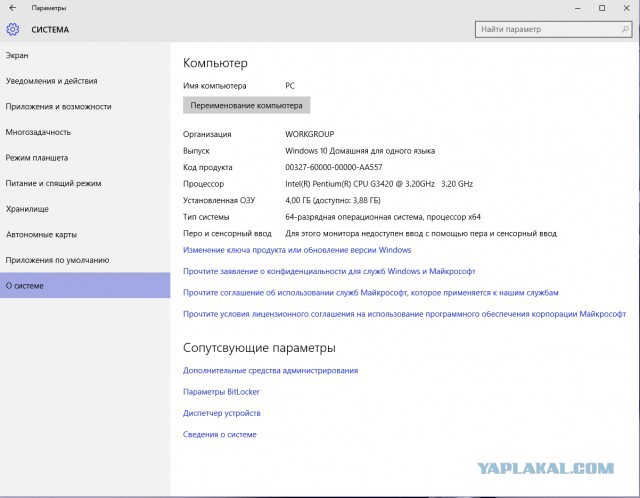Open Приложения по умолчанию section
The height and width of the screenshot is (498, 640).
(x=58, y=260)
